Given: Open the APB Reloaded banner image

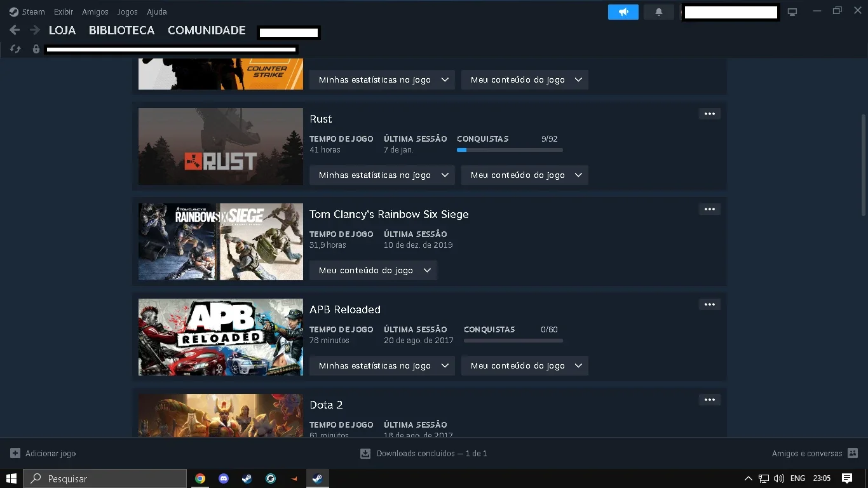Looking at the screenshot, I should click(220, 337).
